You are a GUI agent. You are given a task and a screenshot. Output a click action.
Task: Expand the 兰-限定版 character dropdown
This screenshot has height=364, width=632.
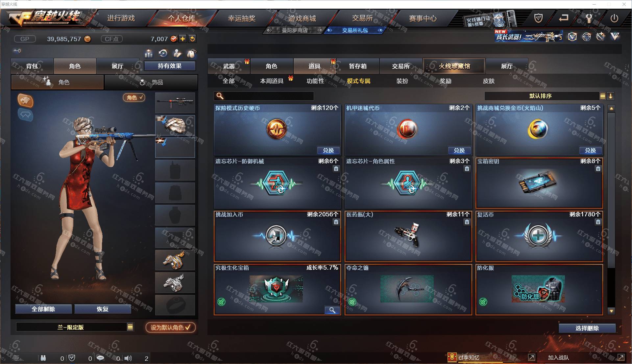click(130, 327)
